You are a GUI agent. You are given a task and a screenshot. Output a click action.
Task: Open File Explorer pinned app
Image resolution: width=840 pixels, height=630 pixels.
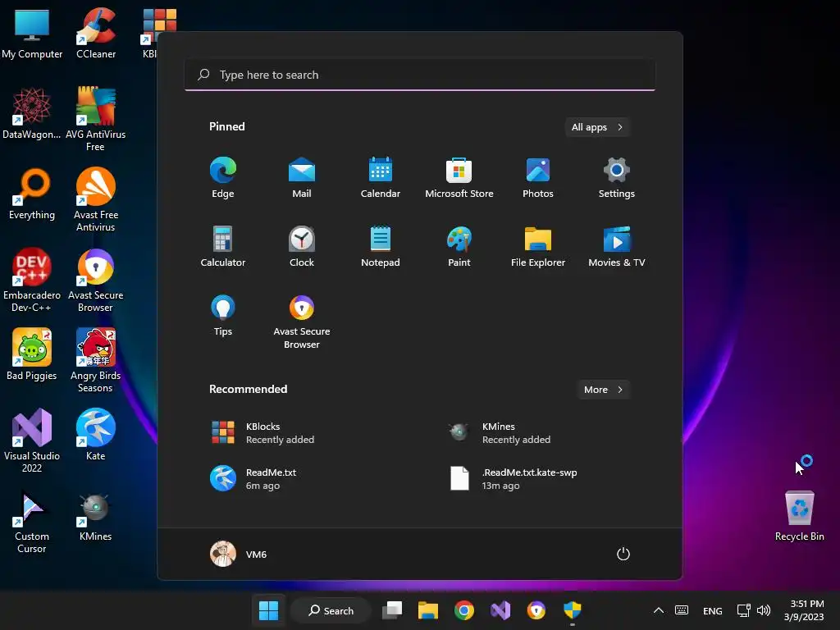(538, 247)
